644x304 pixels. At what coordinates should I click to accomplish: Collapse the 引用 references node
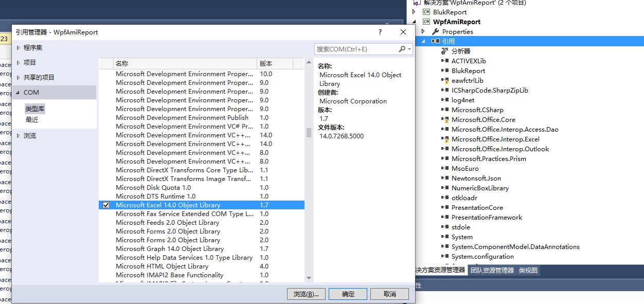click(424, 41)
